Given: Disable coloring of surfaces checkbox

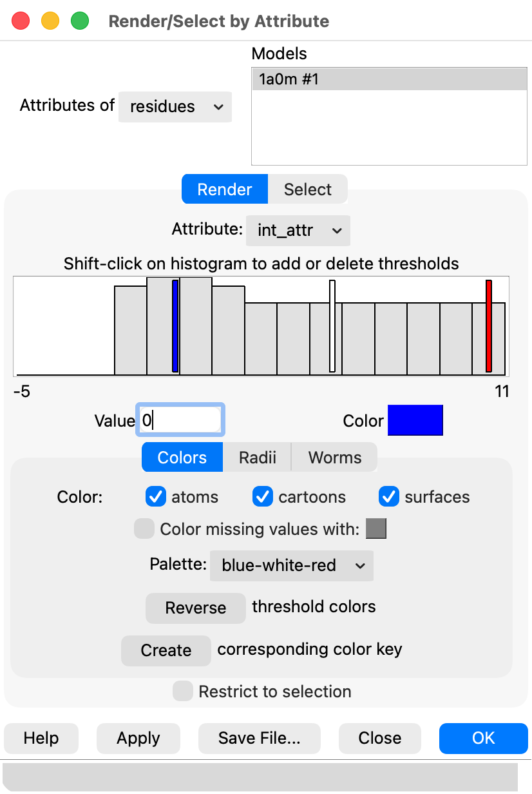Looking at the screenshot, I should 389,497.
